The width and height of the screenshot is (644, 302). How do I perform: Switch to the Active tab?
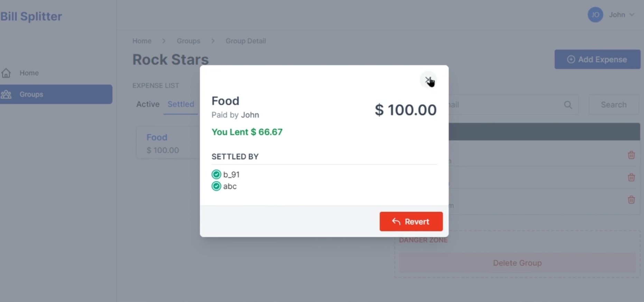point(148,104)
